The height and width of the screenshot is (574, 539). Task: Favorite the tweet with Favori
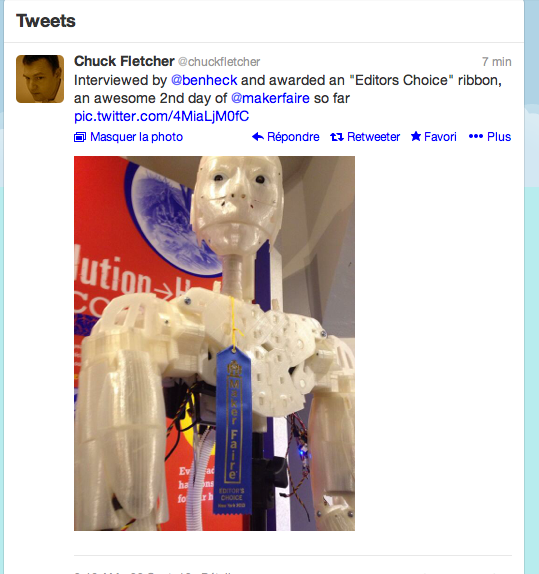click(x=440, y=137)
